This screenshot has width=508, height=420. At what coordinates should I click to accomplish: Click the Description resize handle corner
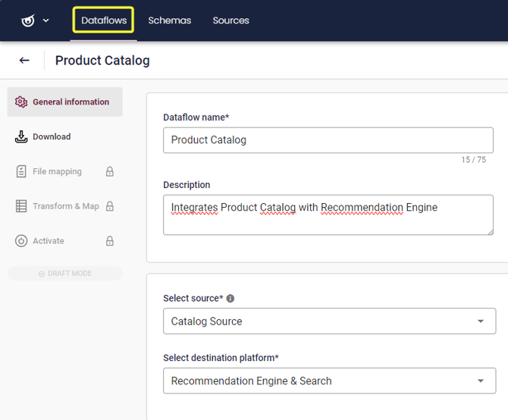click(491, 232)
